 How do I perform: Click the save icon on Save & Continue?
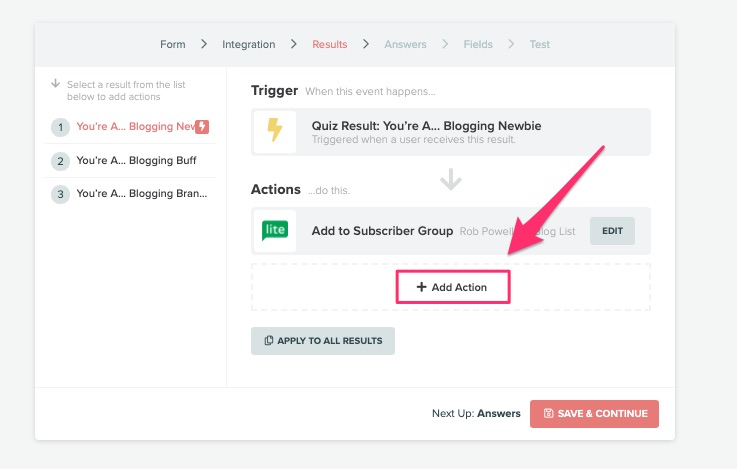(549, 413)
